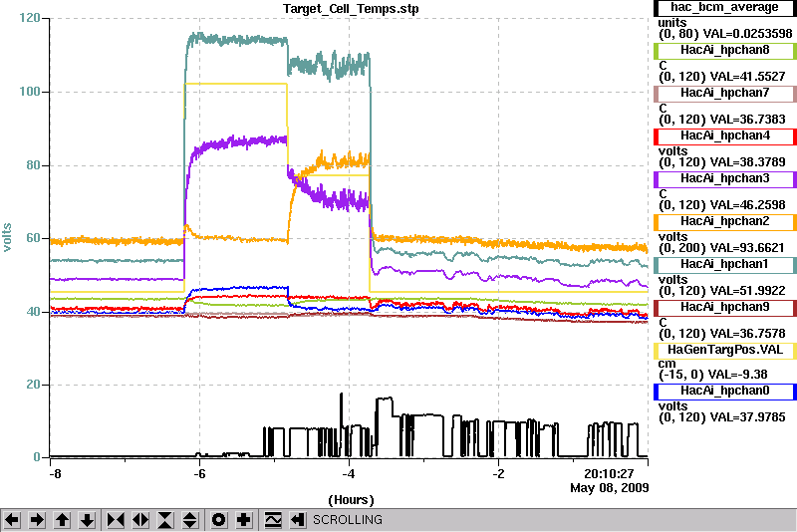The height and width of the screenshot is (532, 797).
Task: Click the VAL=36.7578 readout
Action: pos(748,334)
